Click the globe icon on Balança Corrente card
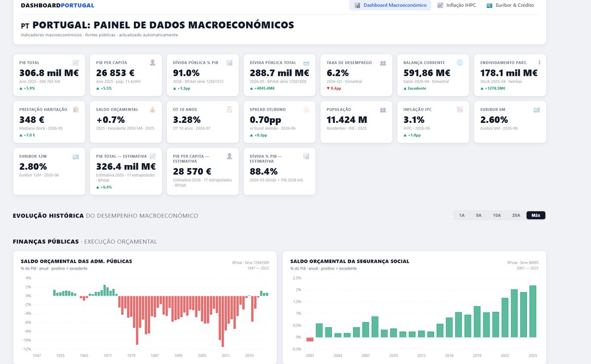The height and width of the screenshot is (364, 591). coord(460,62)
